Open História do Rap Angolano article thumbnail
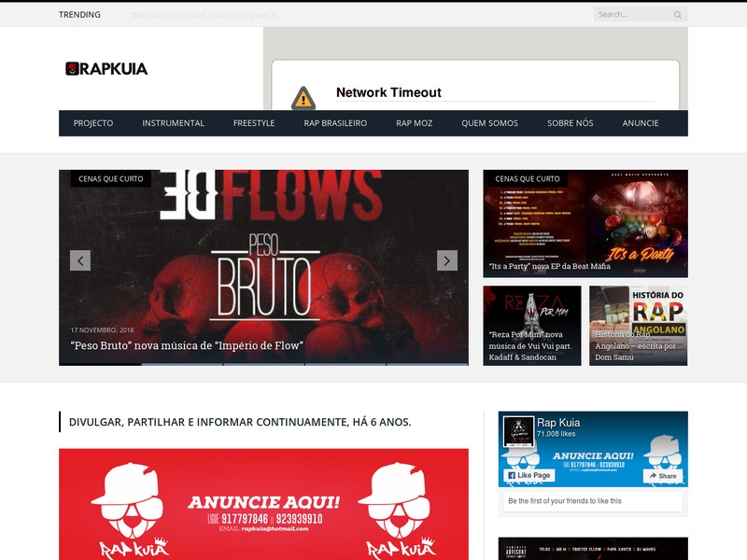The width and height of the screenshot is (747, 560). click(639, 326)
